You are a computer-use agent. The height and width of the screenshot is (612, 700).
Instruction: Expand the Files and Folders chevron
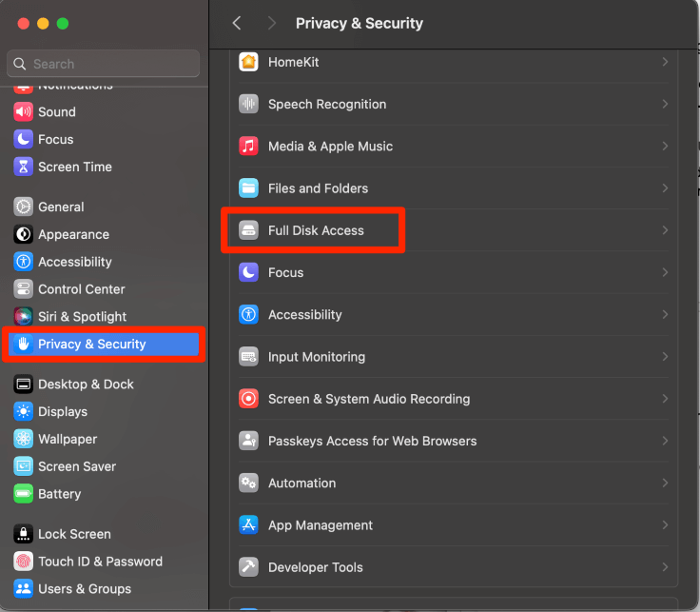tap(665, 188)
